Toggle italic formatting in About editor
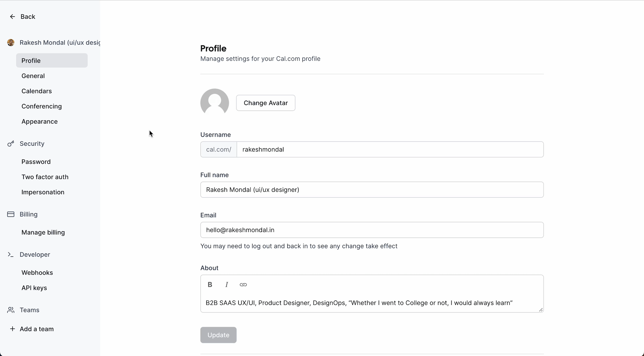 click(x=227, y=285)
